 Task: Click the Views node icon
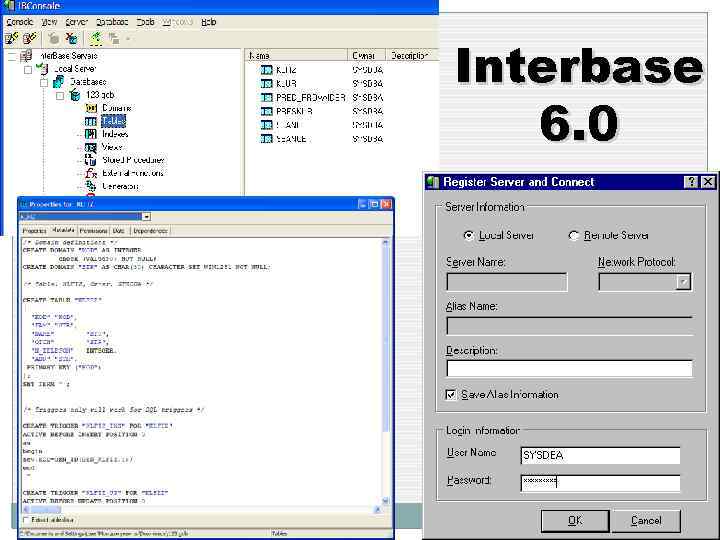91,147
